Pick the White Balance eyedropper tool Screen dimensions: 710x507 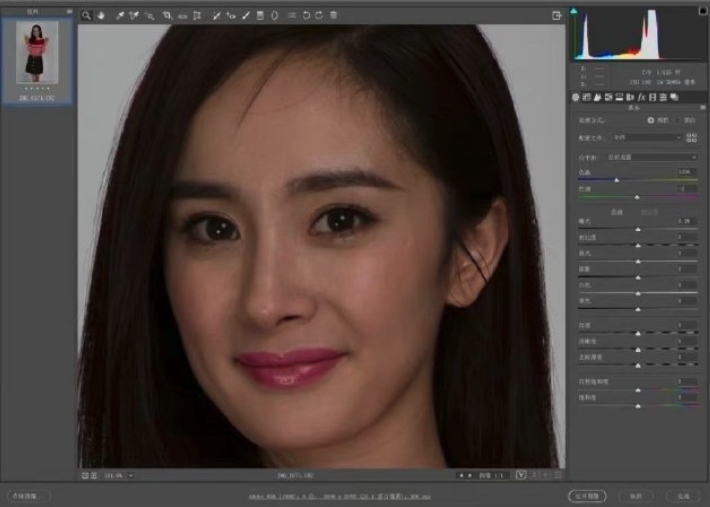[x=120, y=16]
